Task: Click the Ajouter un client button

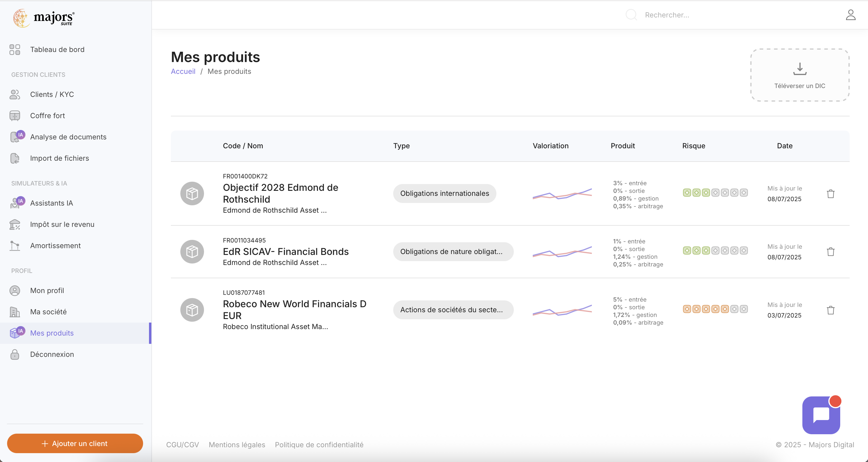Action: point(75,443)
